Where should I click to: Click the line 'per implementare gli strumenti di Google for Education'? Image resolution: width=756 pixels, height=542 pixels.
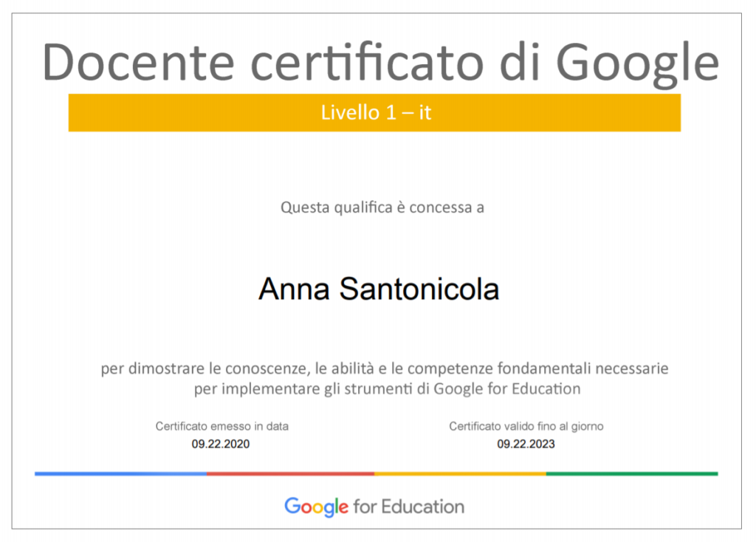click(387, 388)
